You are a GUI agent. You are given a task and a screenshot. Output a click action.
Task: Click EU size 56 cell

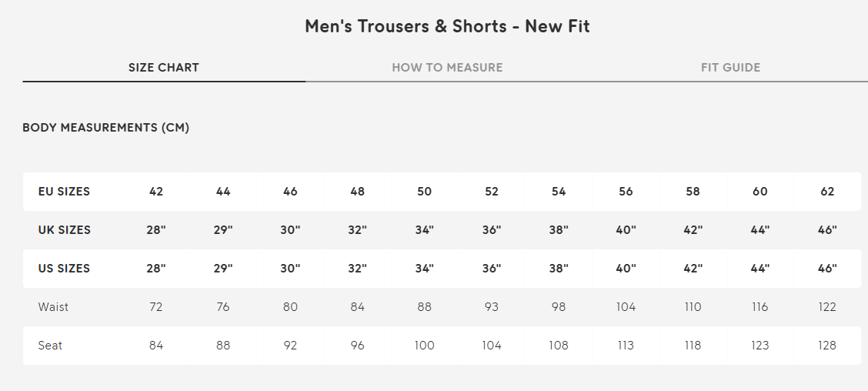(626, 192)
